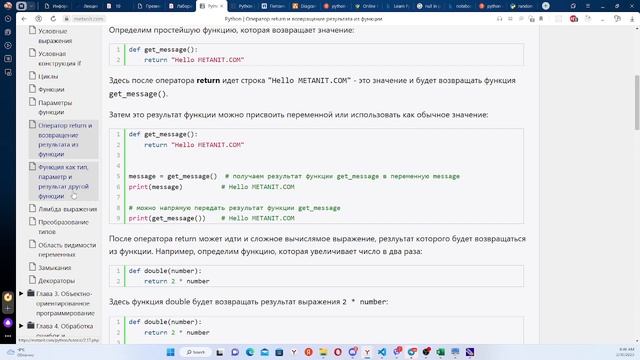Open the Windows Start menu

pyautogui.click(x=171, y=352)
